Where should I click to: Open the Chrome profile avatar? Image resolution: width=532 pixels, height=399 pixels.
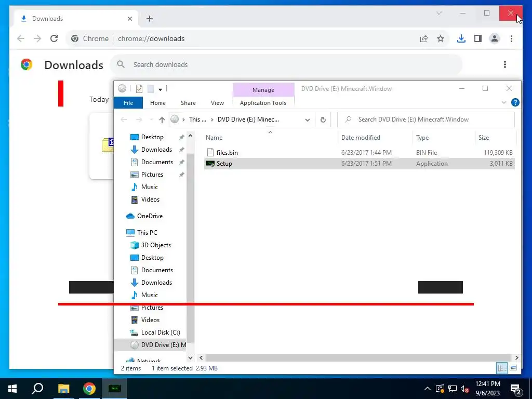click(495, 38)
